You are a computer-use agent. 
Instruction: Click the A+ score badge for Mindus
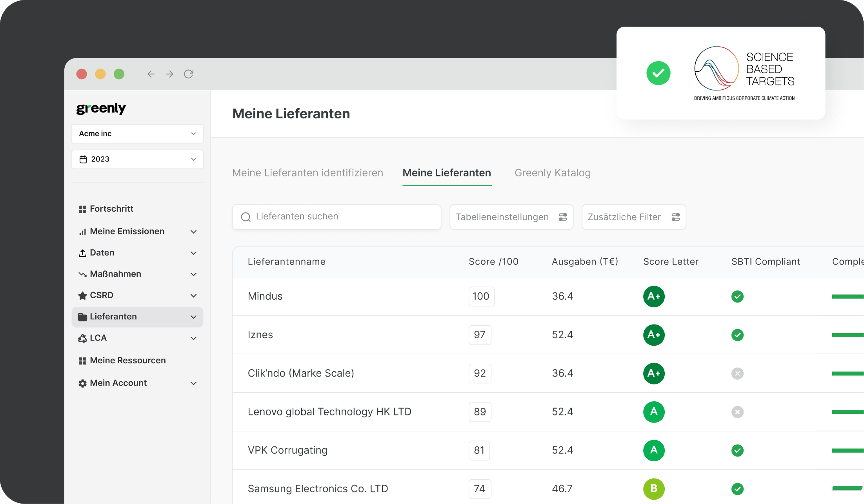(x=654, y=296)
